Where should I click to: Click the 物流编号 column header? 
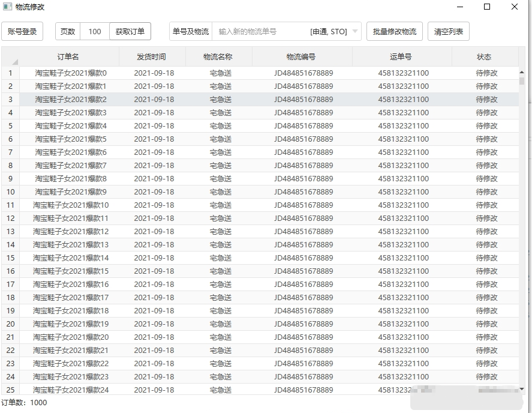[302, 57]
